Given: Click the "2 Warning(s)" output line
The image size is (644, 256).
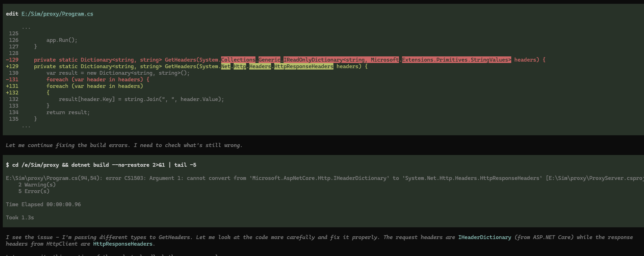Looking at the screenshot, I should 37,185.
